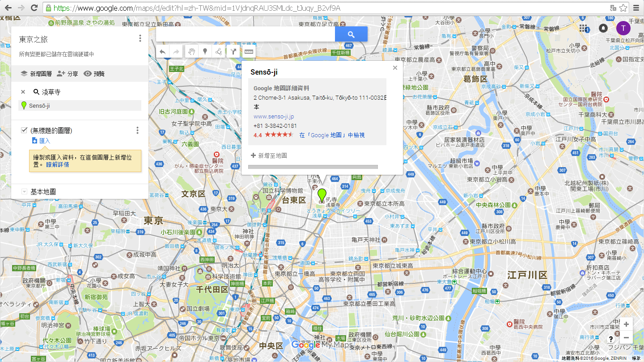
Task: Bookmark this page with the star icon
Action: [x=623, y=8]
